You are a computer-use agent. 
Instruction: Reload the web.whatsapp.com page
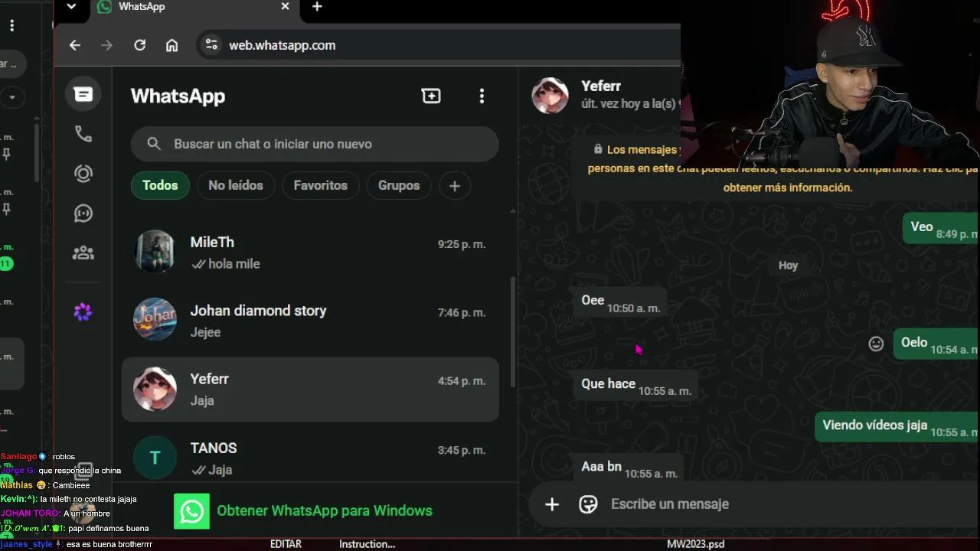[139, 45]
